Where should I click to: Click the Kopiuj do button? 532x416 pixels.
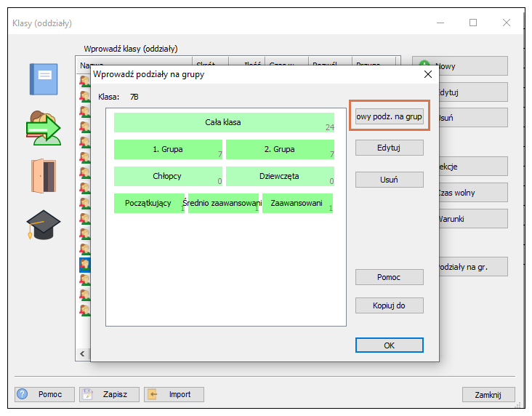(389, 305)
